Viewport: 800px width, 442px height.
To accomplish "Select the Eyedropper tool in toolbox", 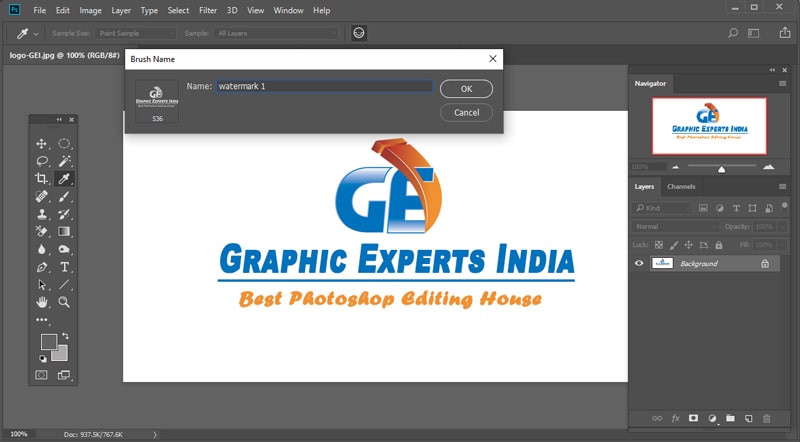I will pos(64,179).
